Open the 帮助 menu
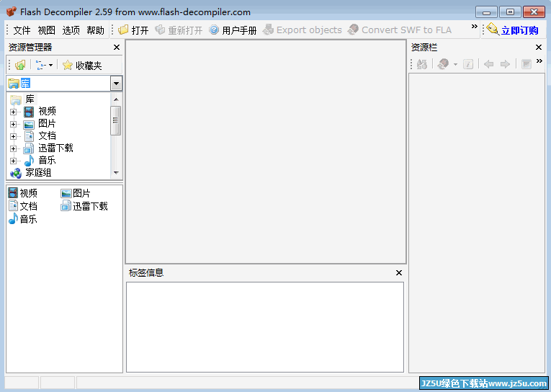 pyautogui.click(x=96, y=30)
